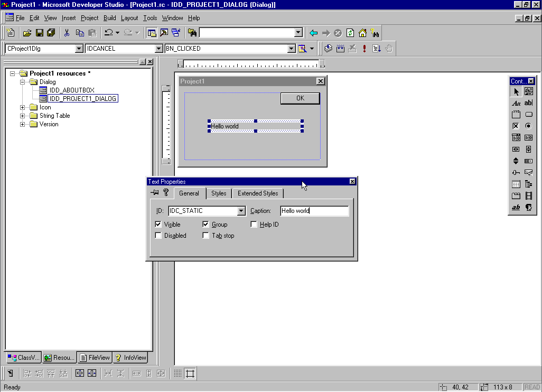Expand the Version folder node
This screenshot has height=392, width=542.
[x=23, y=125]
